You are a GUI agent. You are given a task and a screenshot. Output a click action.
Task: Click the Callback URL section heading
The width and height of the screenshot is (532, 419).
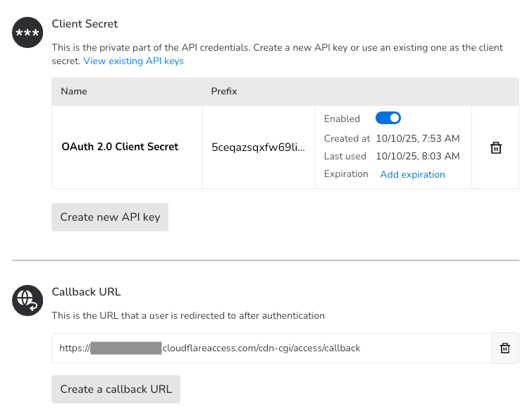pyautogui.click(x=86, y=292)
